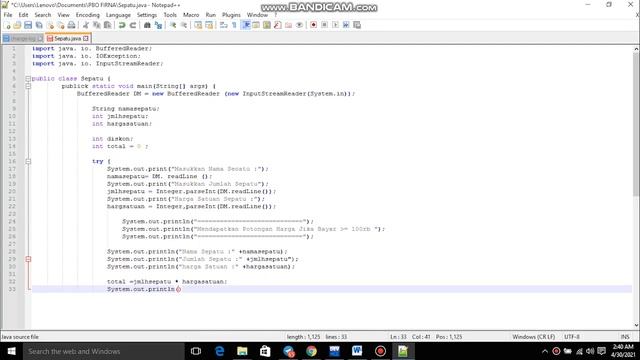Screen dimensions: 640x360
Task: Click the Open file toolbar icon
Action: pyautogui.click(x=17, y=25)
